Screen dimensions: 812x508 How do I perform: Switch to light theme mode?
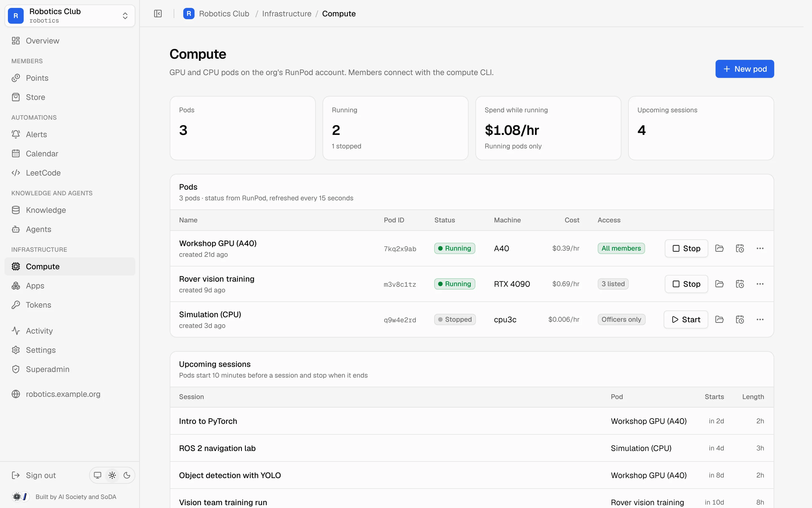coord(112,475)
